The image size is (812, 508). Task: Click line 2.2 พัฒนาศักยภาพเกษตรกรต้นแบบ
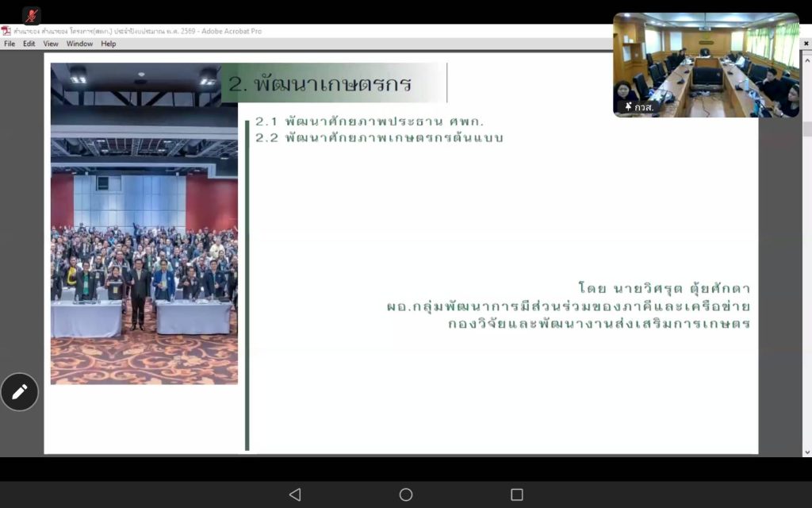pos(379,137)
